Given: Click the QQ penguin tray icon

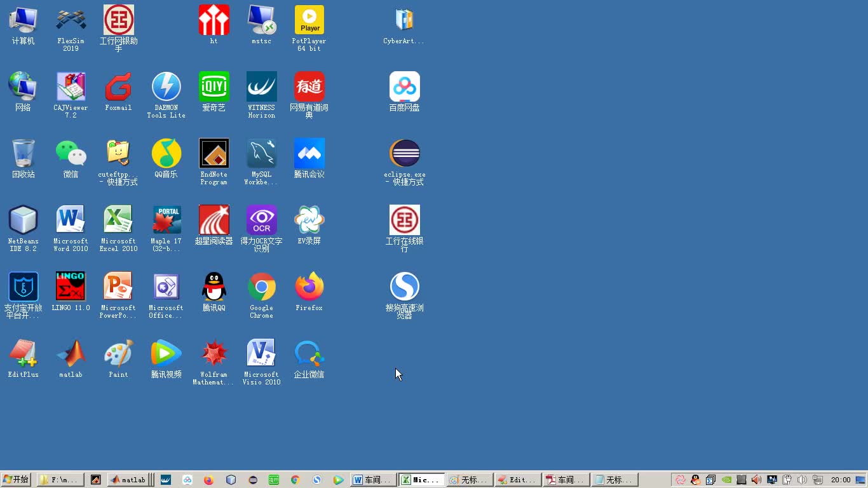Looking at the screenshot, I should [695, 480].
